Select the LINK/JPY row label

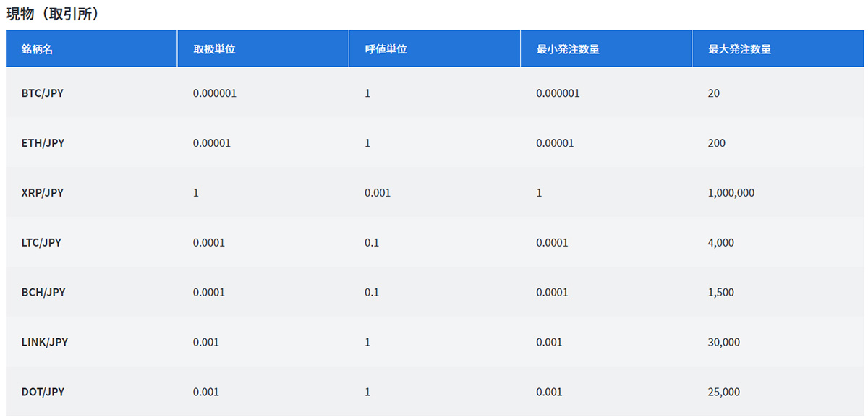45,342
